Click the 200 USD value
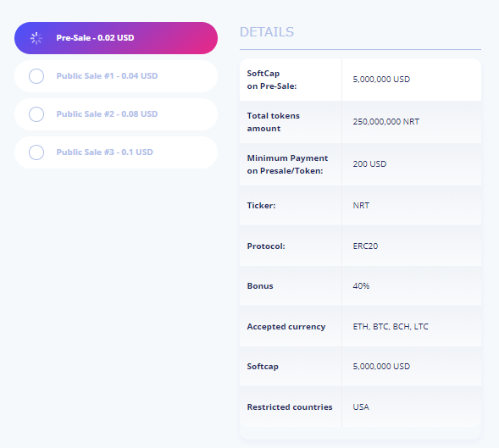The width and height of the screenshot is (499, 448). coord(369,163)
